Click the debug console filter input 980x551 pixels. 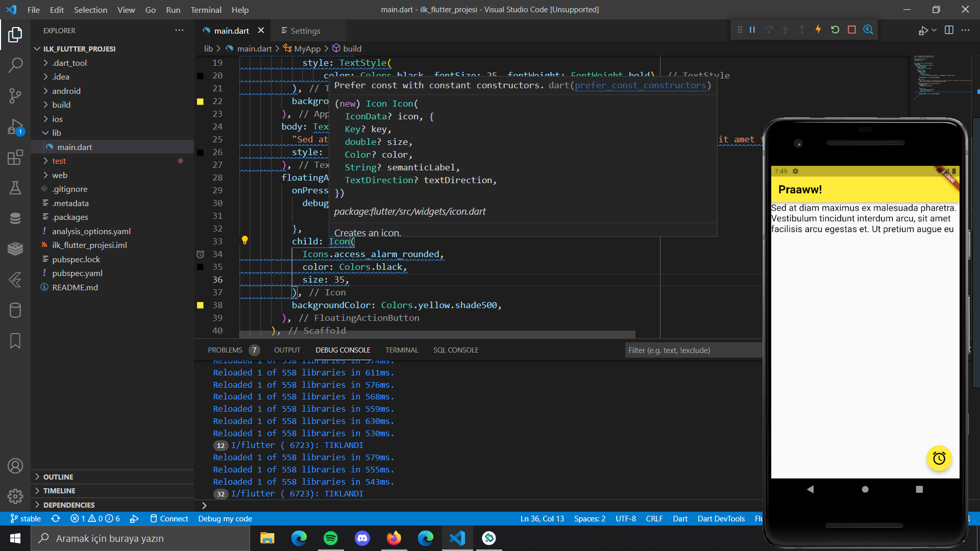point(694,350)
